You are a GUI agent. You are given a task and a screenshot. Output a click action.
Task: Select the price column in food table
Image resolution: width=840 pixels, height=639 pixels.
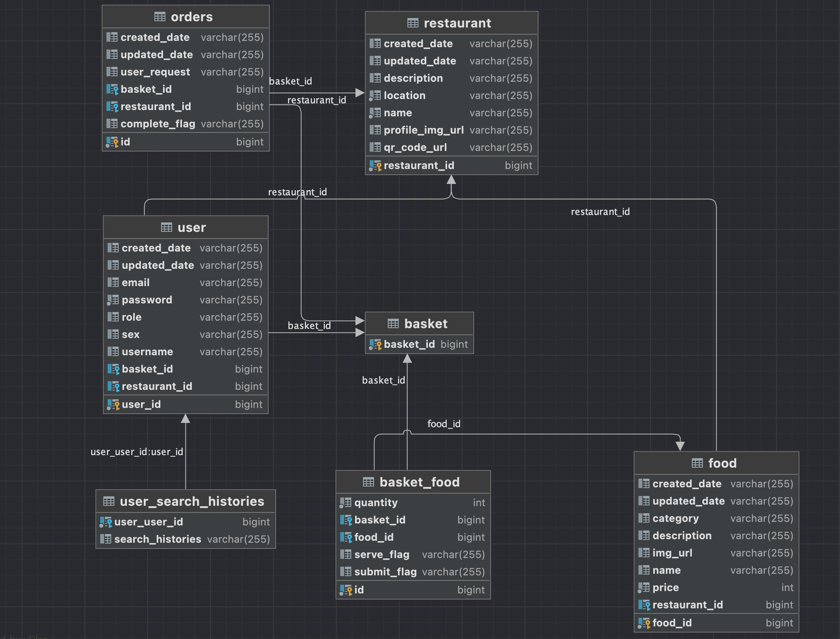pyautogui.click(x=665, y=588)
